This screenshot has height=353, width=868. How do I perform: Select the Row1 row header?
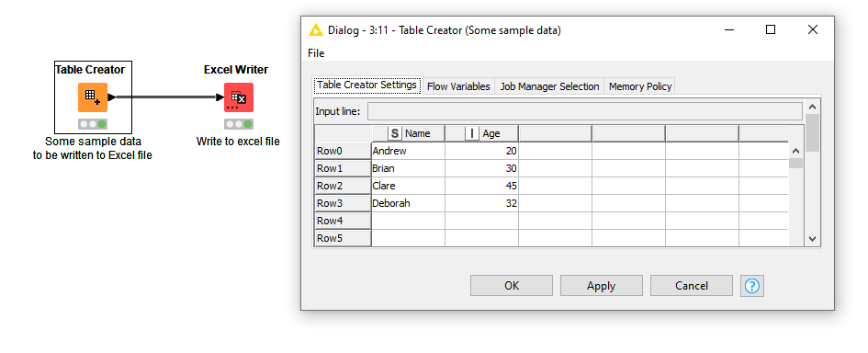click(344, 168)
